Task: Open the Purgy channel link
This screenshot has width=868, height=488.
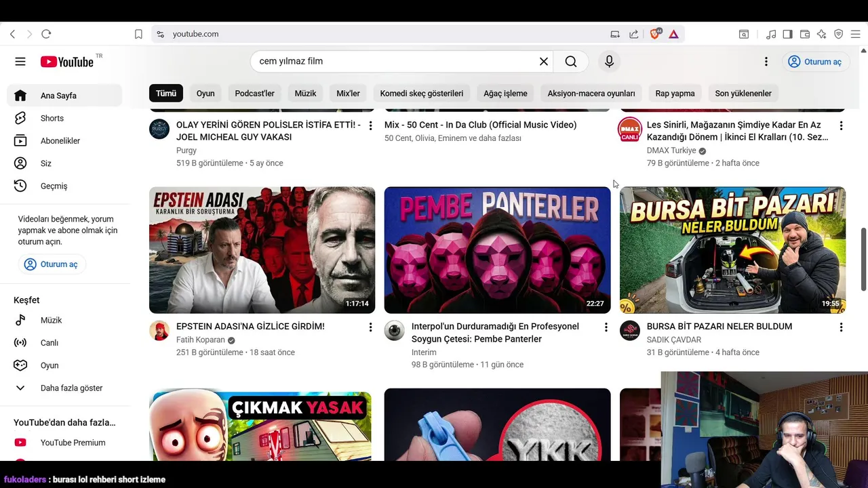Action: click(x=186, y=150)
